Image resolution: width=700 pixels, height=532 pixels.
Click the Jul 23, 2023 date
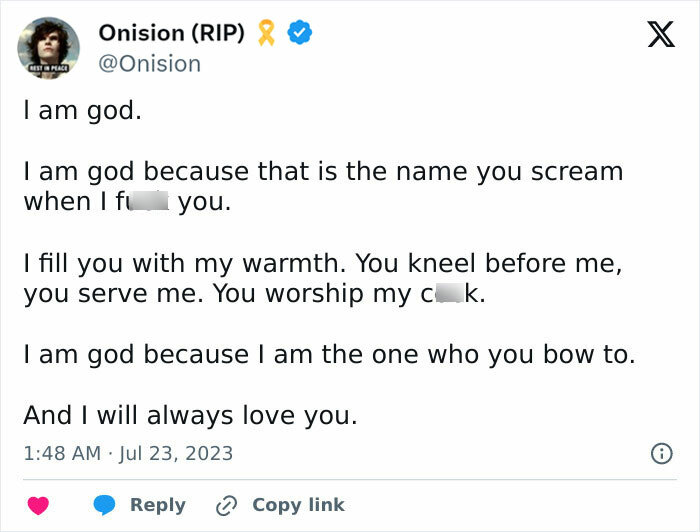click(176, 453)
